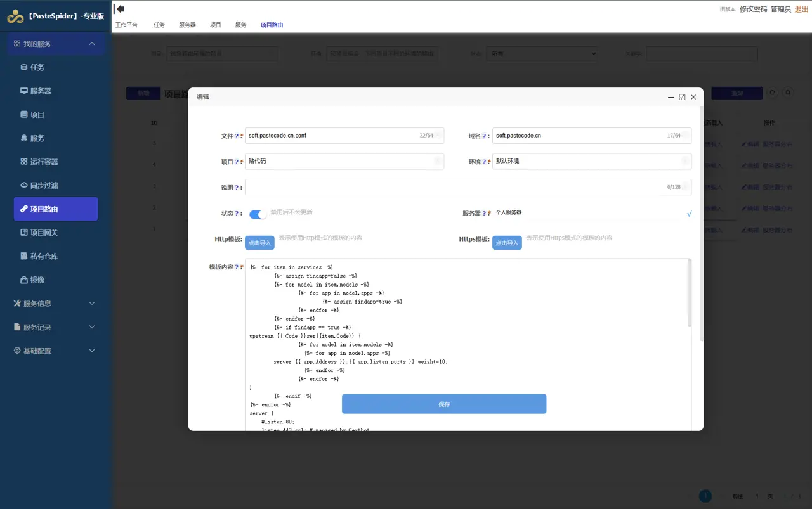The image size is (812, 509).
Task: Click the 保存 button
Action: [444, 404]
